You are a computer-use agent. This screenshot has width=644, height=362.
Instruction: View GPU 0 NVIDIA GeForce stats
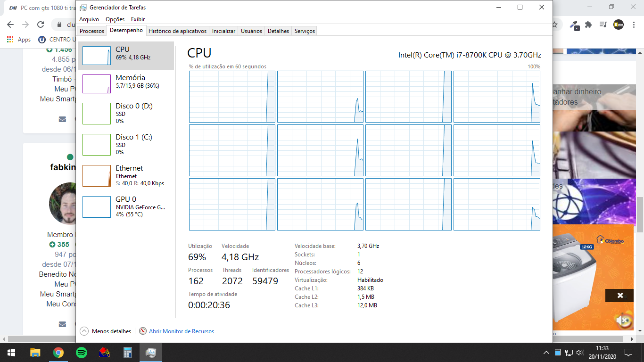(x=126, y=206)
